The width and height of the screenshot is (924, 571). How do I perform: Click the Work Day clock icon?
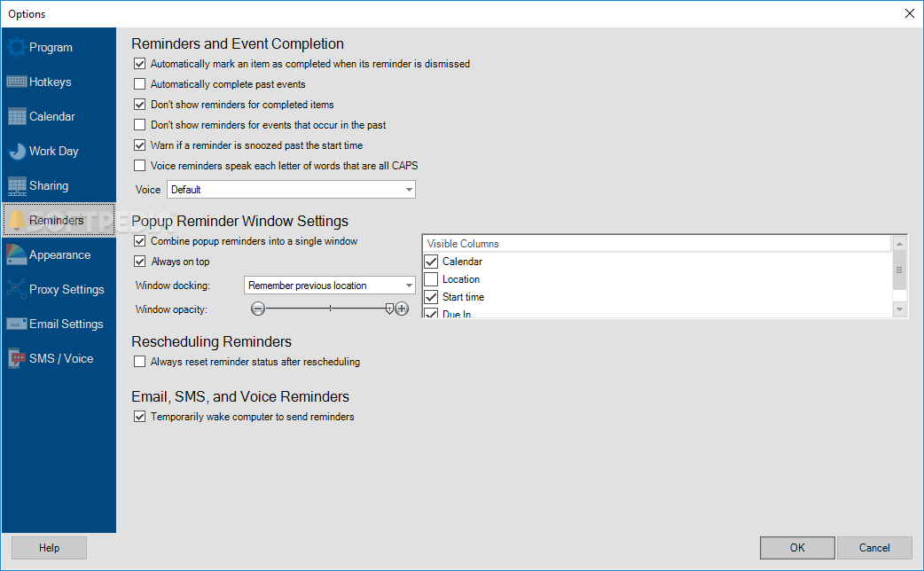coord(17,152)
